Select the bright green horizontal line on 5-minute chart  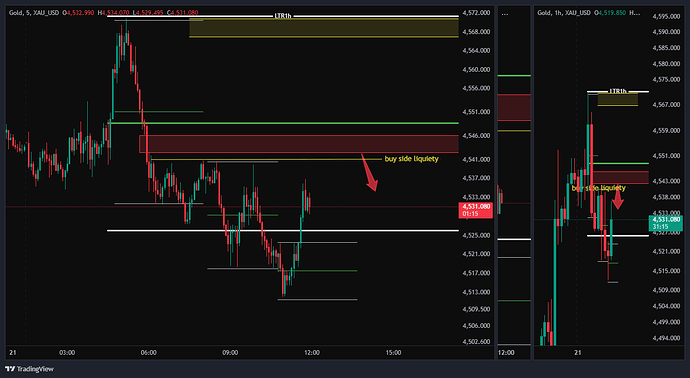pyautogui.click(x=284, y=123)
